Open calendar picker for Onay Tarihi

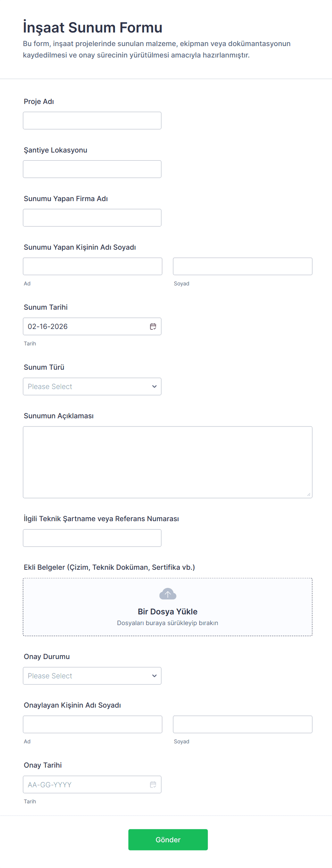point(153,784)
